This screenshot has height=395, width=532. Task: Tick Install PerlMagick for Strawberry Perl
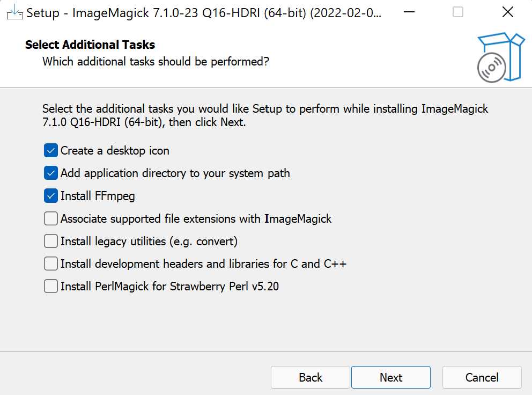pyautogui.click(x=50, y=286)
